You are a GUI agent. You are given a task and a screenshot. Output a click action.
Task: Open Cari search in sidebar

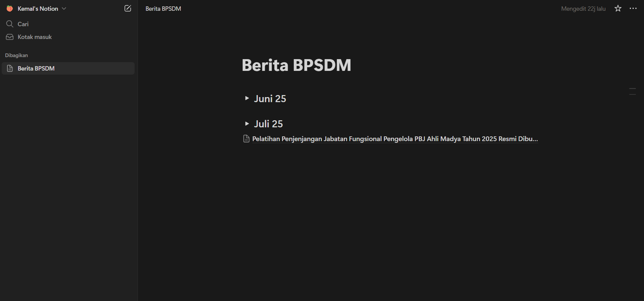69,24
